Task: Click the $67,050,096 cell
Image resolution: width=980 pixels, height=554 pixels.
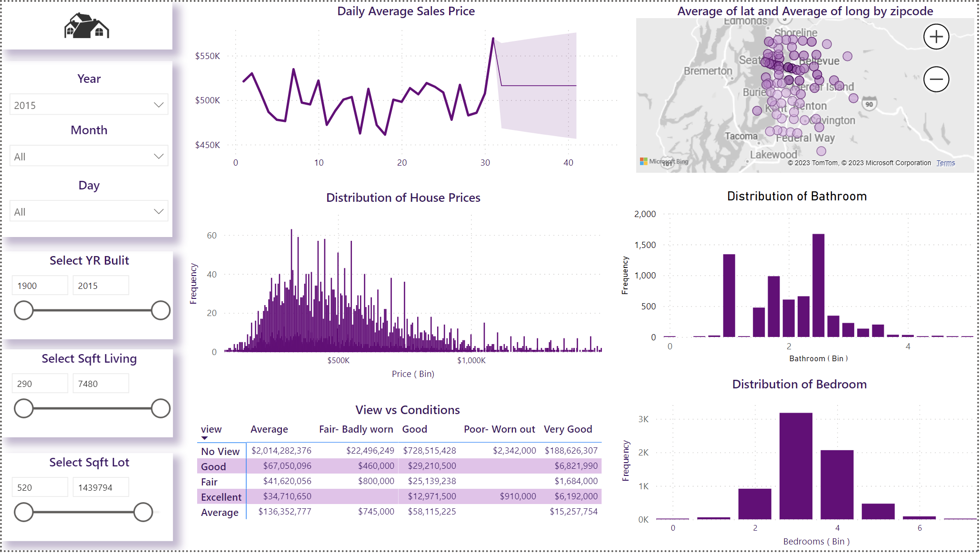Action: pyautogui.click(x=287, y=466)
